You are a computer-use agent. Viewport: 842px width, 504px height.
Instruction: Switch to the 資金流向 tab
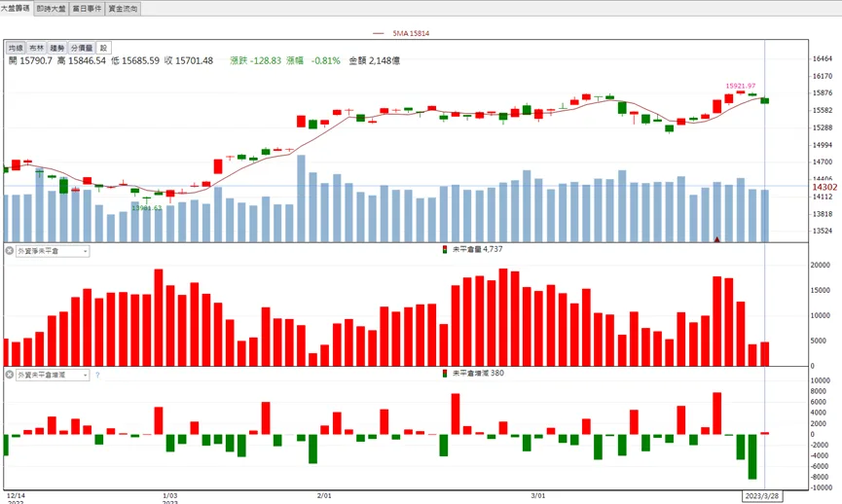click(123, 8)
